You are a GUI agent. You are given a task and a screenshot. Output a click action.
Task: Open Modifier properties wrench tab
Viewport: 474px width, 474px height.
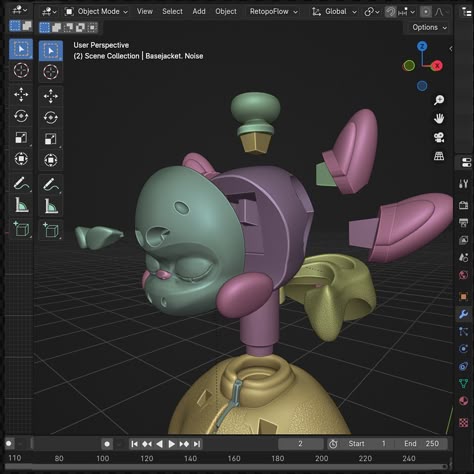[x=463, y=314]
